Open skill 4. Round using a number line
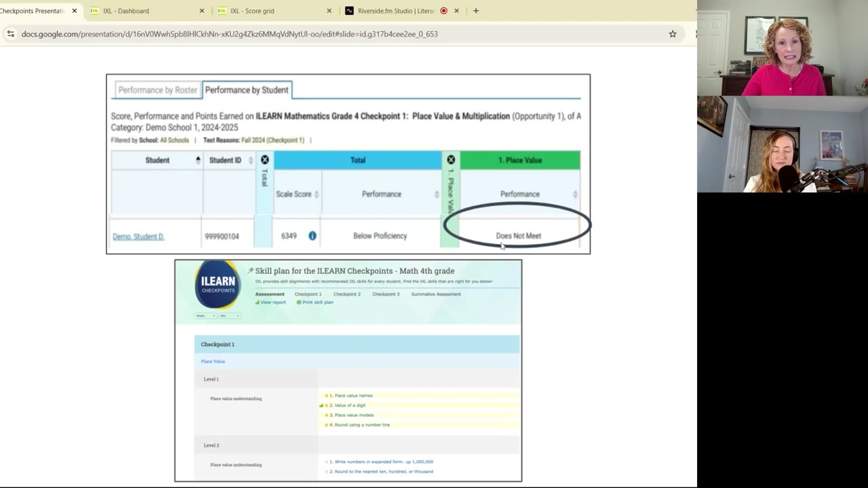 pos(359,425)
